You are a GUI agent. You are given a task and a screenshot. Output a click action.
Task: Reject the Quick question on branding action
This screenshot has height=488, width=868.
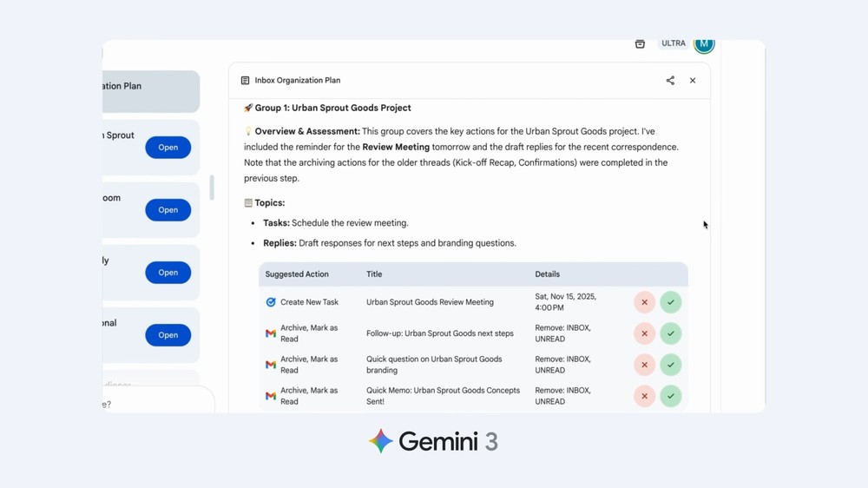pyautogui.click(x=644, y=365)
